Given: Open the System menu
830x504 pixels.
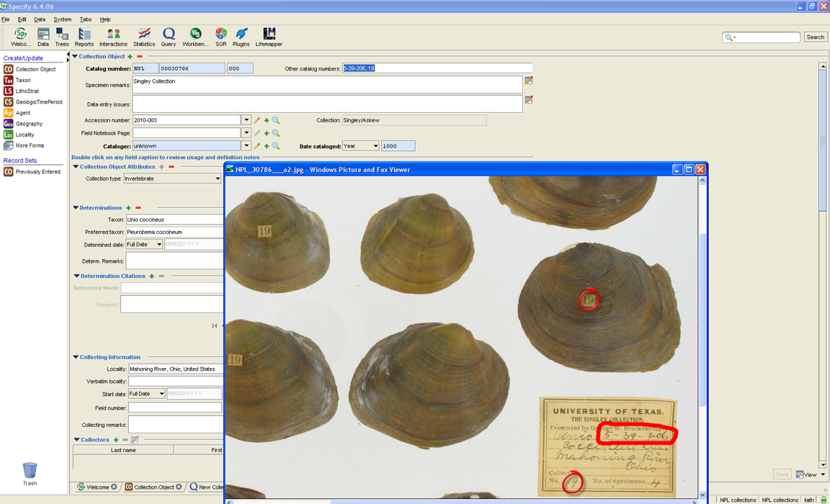Looking at the screenshot, I should [x=63, y=19].
